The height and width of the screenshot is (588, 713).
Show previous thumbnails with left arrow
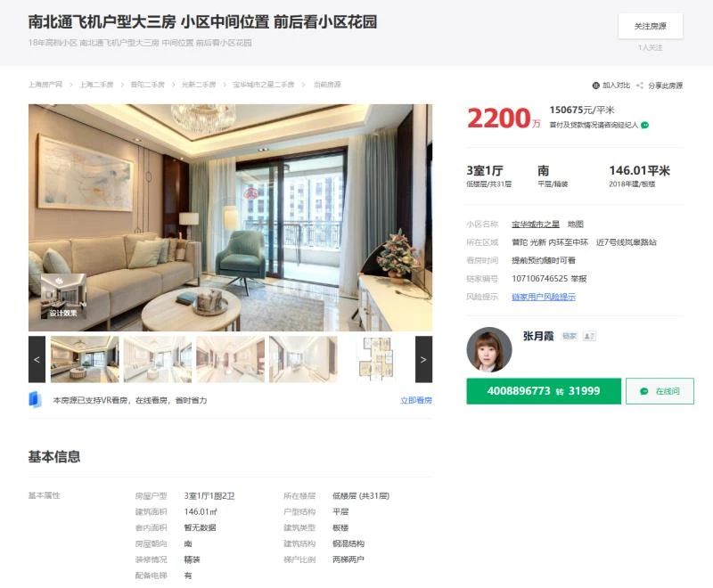pyautogui.click(x=37, y=359)
